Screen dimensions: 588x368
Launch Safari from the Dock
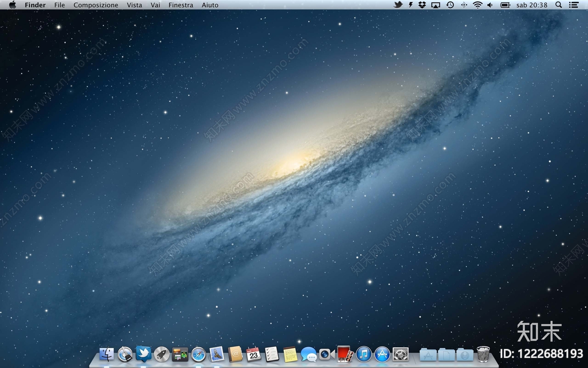[198, 354]
